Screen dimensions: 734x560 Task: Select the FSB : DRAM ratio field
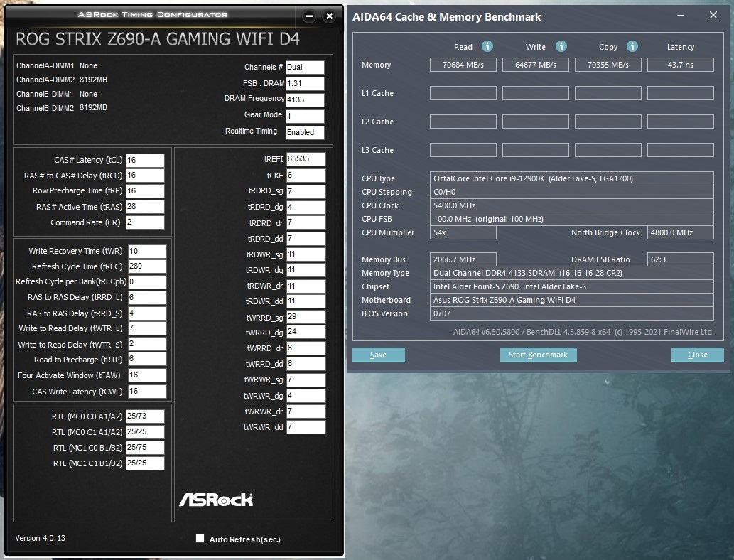tap(305, 84)
